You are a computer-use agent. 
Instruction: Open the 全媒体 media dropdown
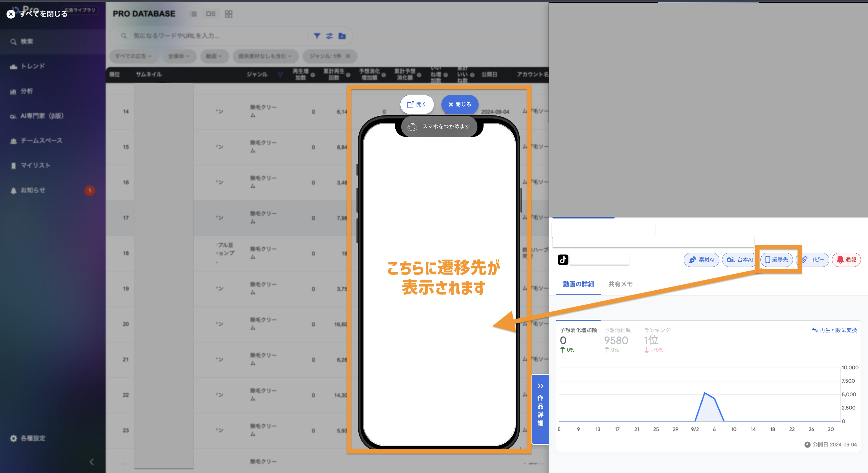tap(178, 56)
